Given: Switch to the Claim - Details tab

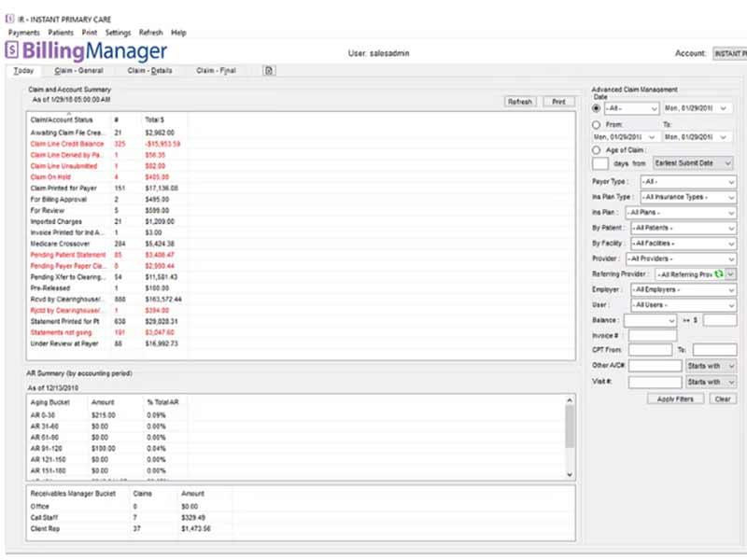Looking at the screenshot, I should 149,71.
